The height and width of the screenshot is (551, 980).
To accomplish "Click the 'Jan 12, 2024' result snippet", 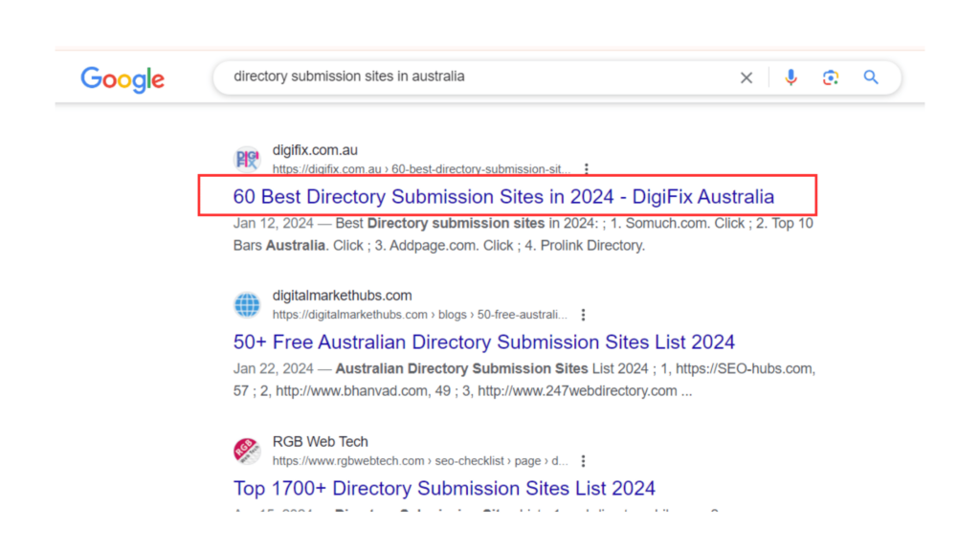I will [x=523, y=234].
